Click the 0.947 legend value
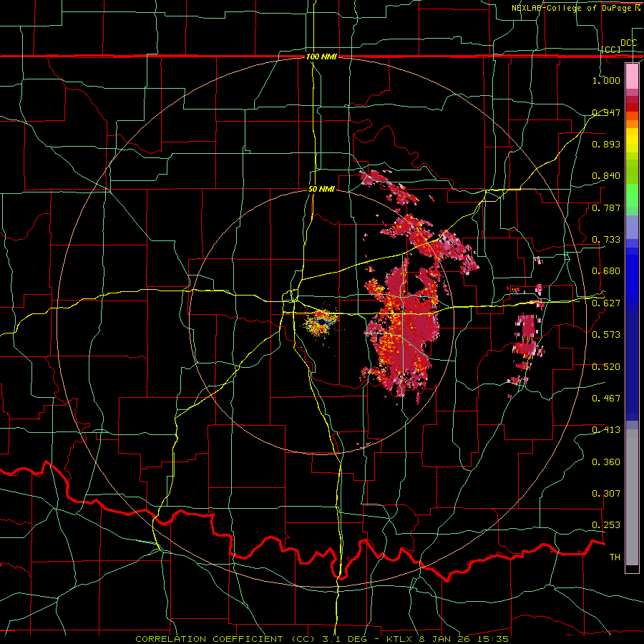644x644 pixels. tap(606, 112)
